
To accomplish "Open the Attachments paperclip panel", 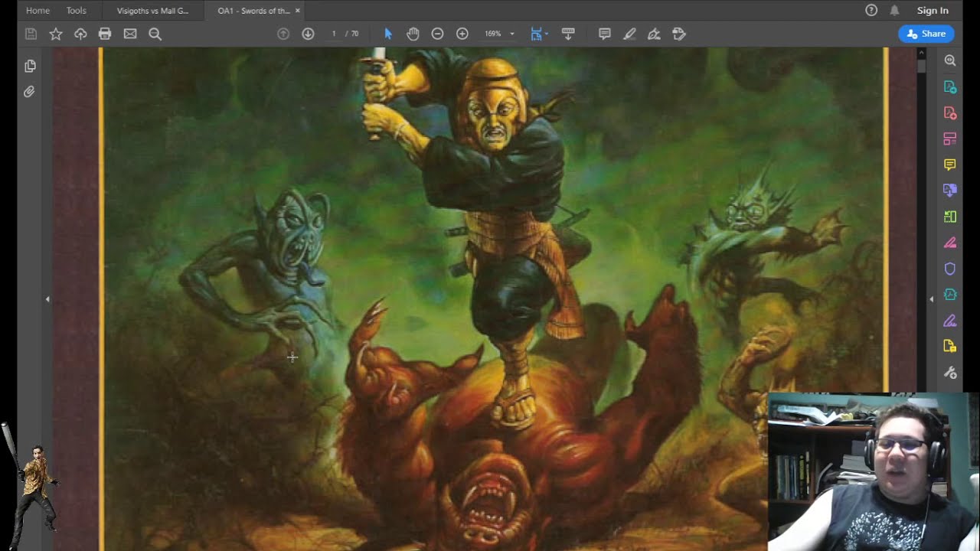I will (x=30, y=92).
